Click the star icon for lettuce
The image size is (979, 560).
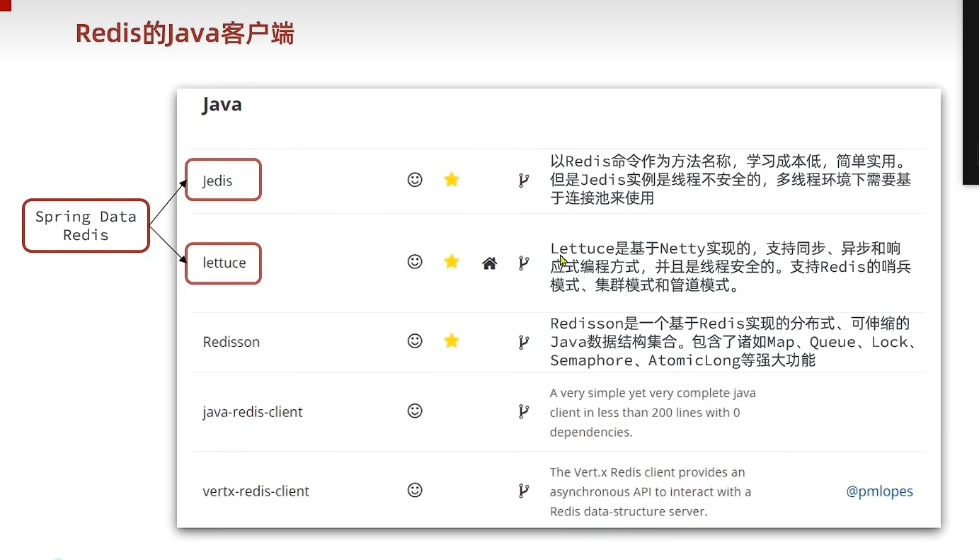point(452,261)
